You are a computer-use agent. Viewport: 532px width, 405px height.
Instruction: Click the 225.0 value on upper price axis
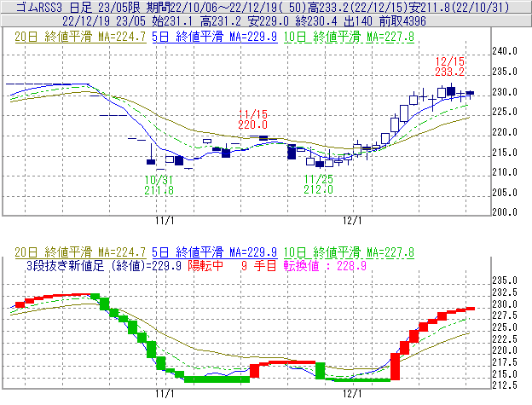point(505,112)
